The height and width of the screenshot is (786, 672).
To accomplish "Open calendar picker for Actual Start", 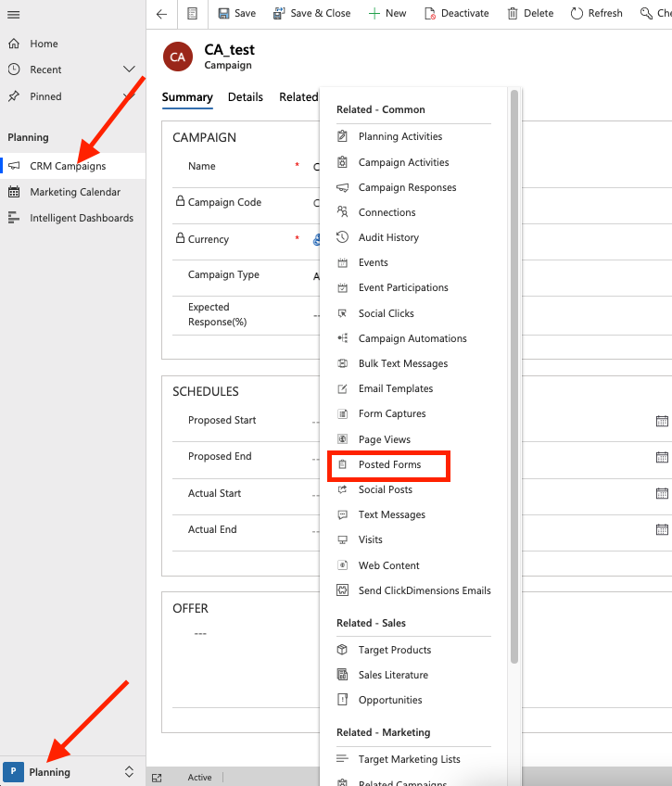I will point(662,493).
